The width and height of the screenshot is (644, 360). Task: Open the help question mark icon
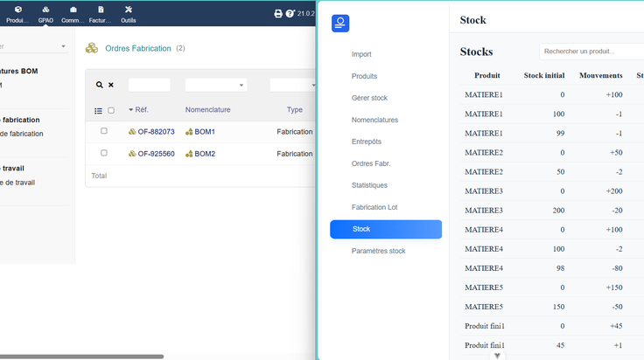click(290, 13)
